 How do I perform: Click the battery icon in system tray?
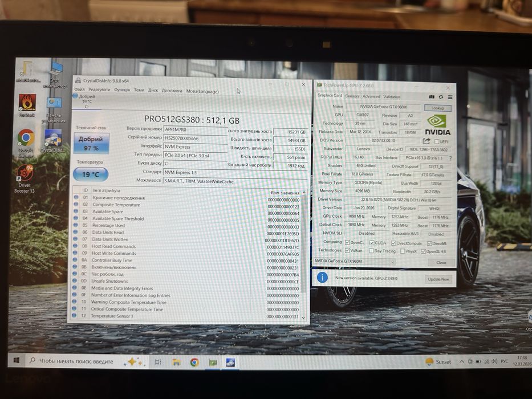pyautogui.click(x=478, y=362)
